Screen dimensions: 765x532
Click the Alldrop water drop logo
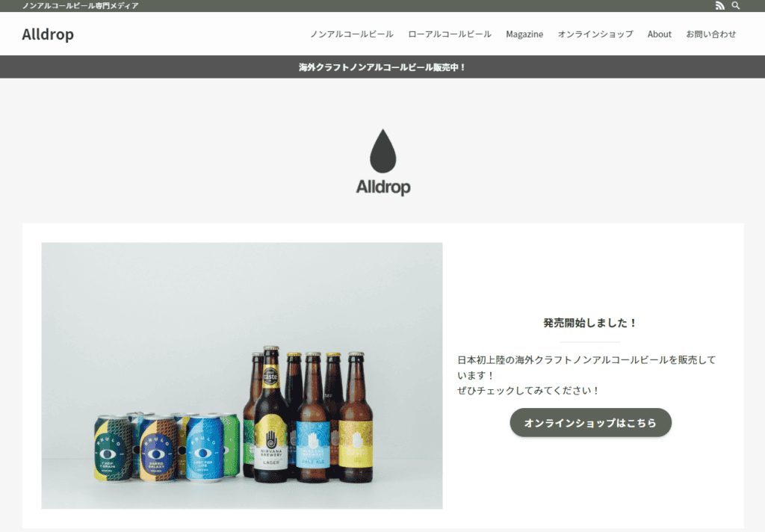point(383,163)
